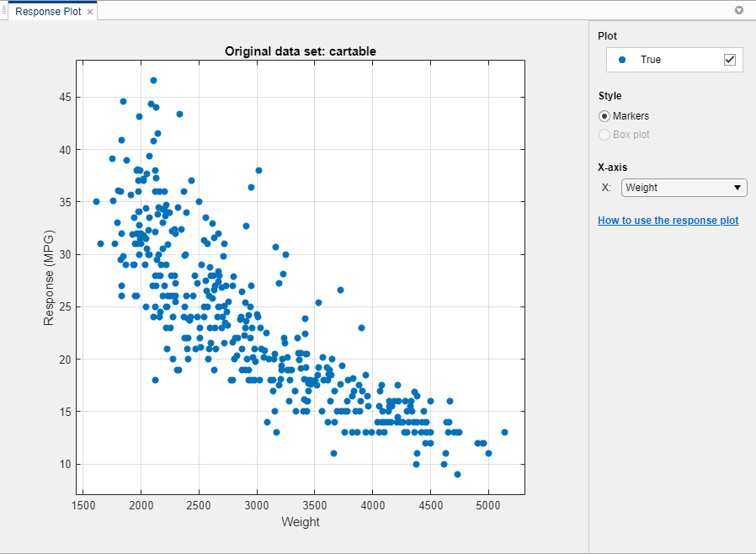Click the 45 y-axis tick label
The height and width of the screenshot is (554, 756).
[65, 98]
